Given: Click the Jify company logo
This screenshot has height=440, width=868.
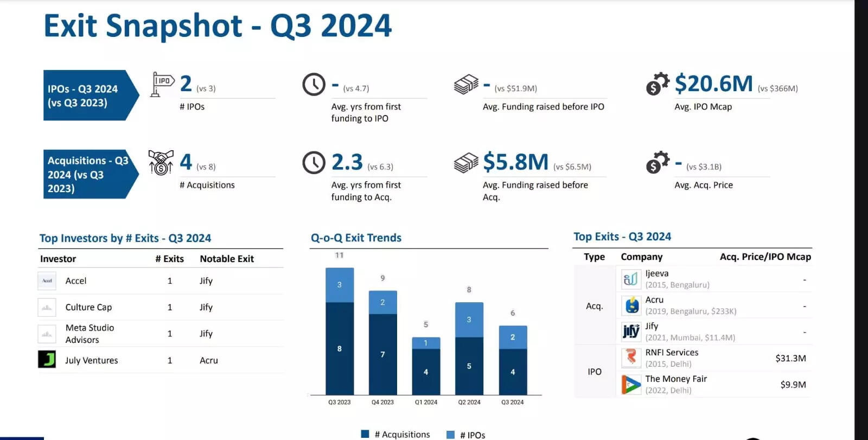Looking at the screenshot, I should [631, 331].
